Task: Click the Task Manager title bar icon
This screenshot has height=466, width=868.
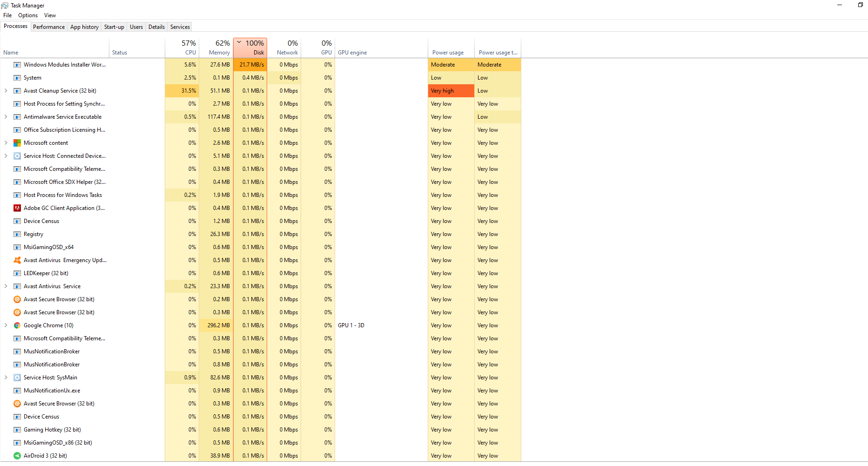Action: (5, 5)
